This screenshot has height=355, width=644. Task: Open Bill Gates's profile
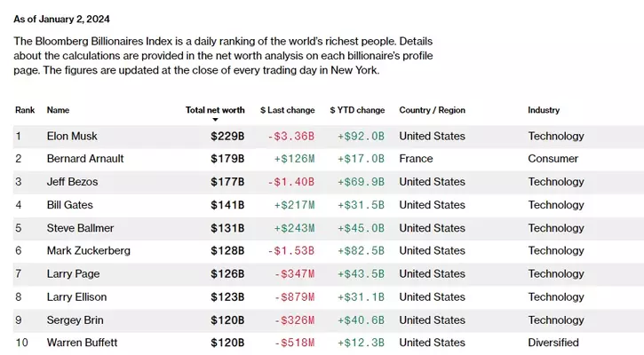coord(69,205)
